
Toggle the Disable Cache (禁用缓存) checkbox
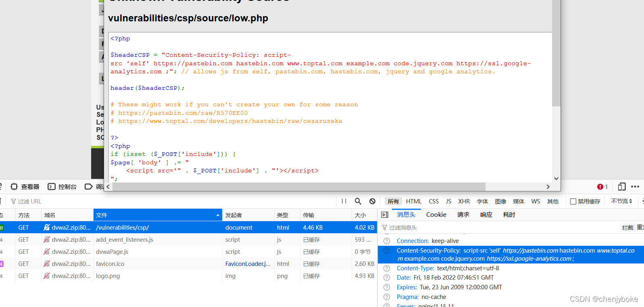573,201
